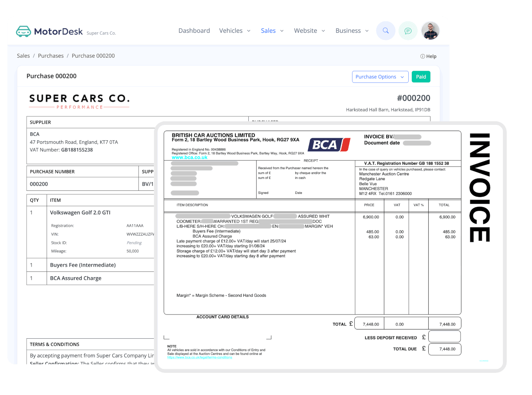Expand the Sales menu dropdown
Viewport: 532px width, 395px height.
point(272,31)
